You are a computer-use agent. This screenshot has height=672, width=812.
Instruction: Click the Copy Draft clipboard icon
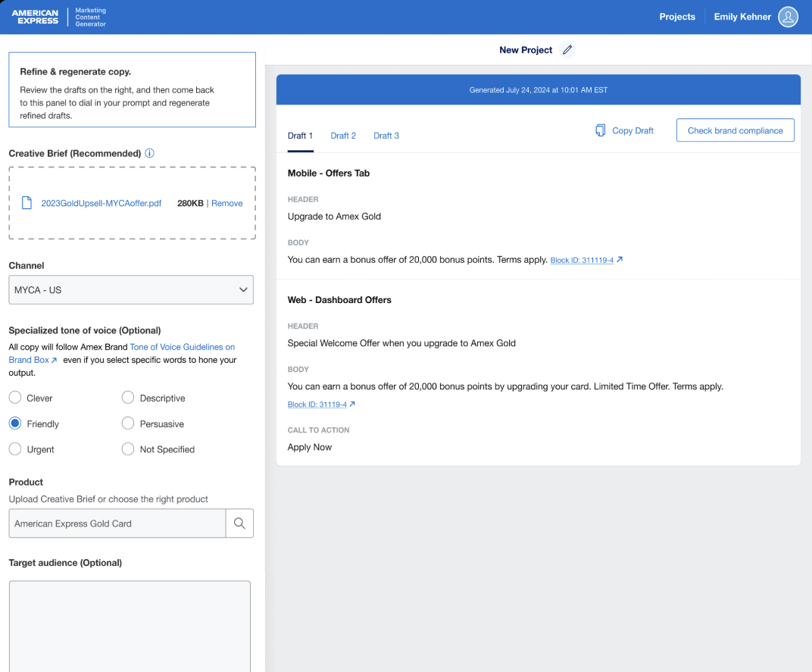click(x=601, y=130)
